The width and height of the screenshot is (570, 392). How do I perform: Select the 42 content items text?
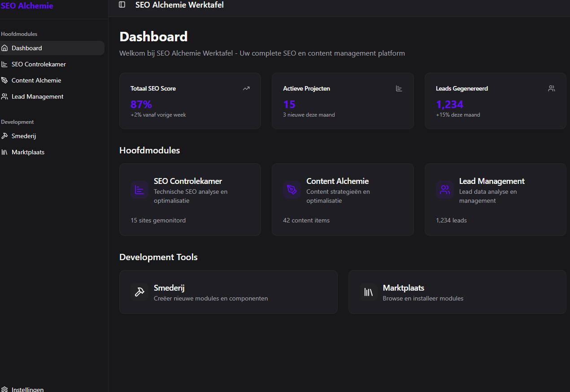click(x=306, y=220)
